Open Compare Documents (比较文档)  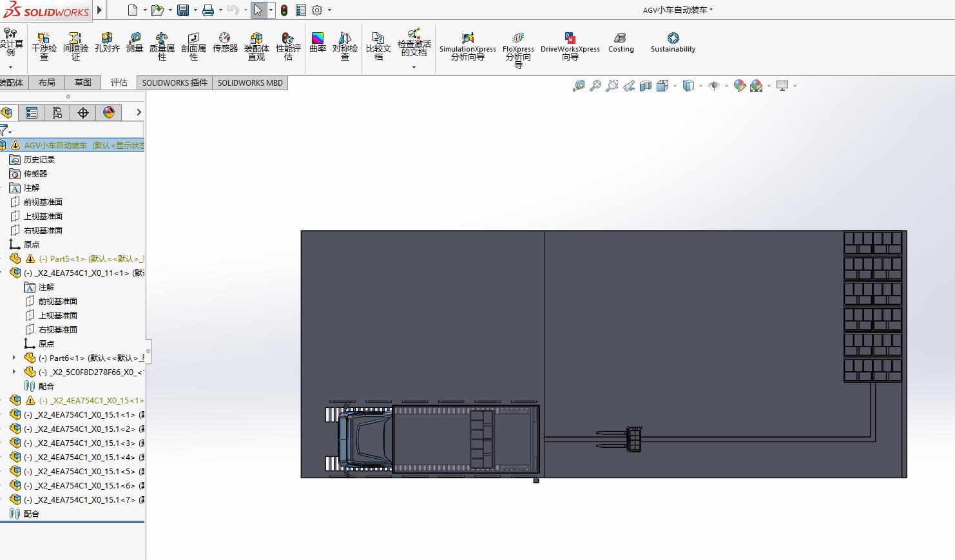[x=378, y=46]
